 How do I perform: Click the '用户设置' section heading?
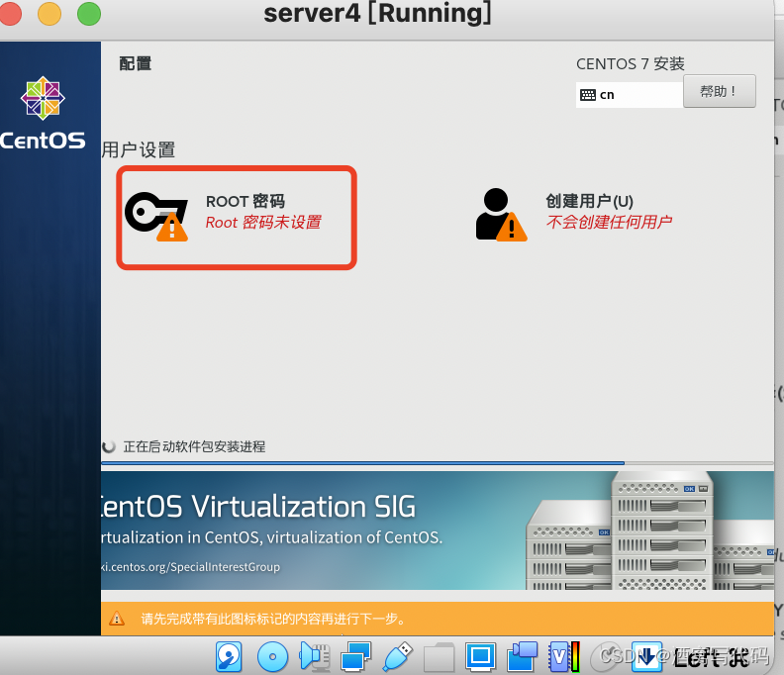click(x=139, y=150)
